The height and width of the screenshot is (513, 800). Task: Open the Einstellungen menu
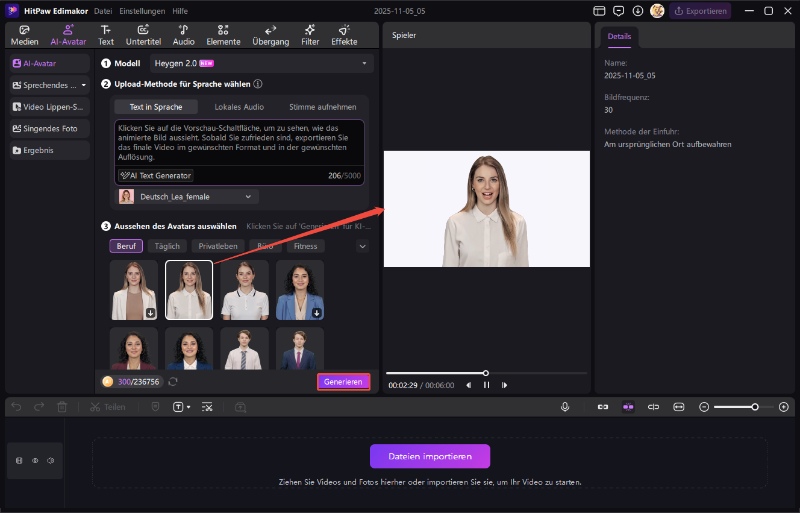click(x=142, y=11)
